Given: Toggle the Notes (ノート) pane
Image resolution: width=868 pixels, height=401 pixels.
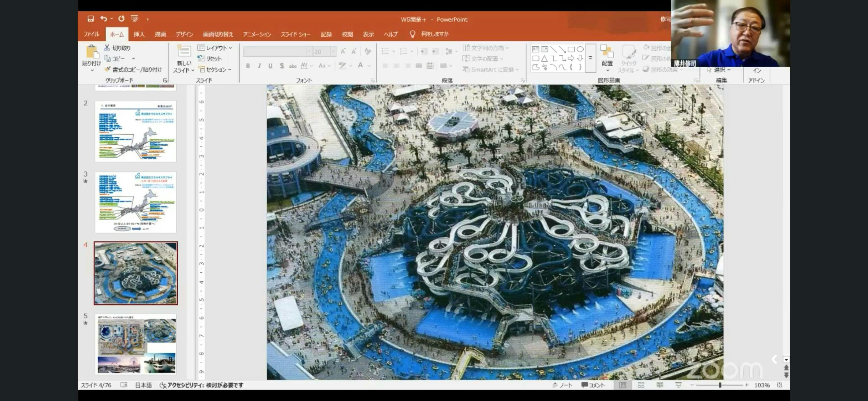Looking at the screenshot, I should tap(562, 385).
